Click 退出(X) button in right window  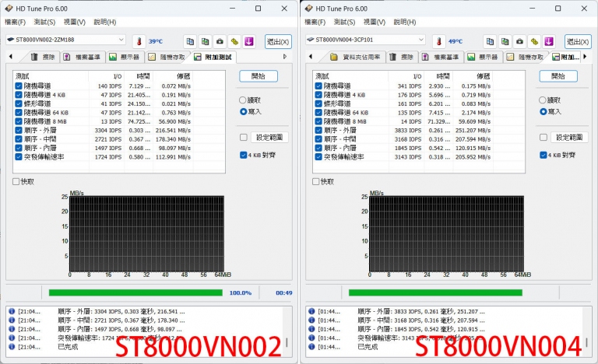click(579, 41)
